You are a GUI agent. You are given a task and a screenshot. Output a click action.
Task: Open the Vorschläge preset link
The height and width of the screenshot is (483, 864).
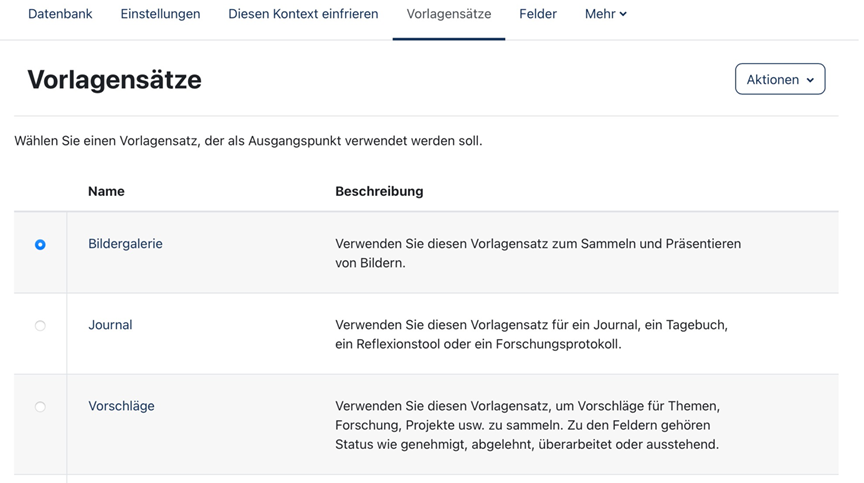121,406
